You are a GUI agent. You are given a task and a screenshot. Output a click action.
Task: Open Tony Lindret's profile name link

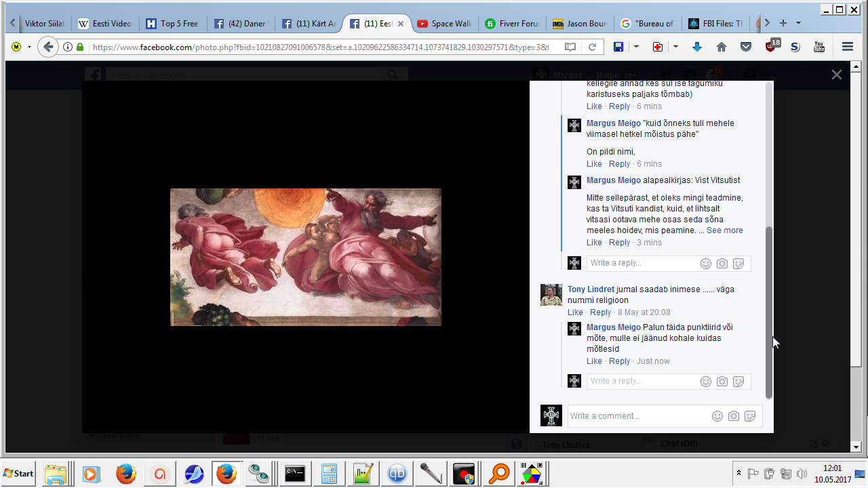591,289
